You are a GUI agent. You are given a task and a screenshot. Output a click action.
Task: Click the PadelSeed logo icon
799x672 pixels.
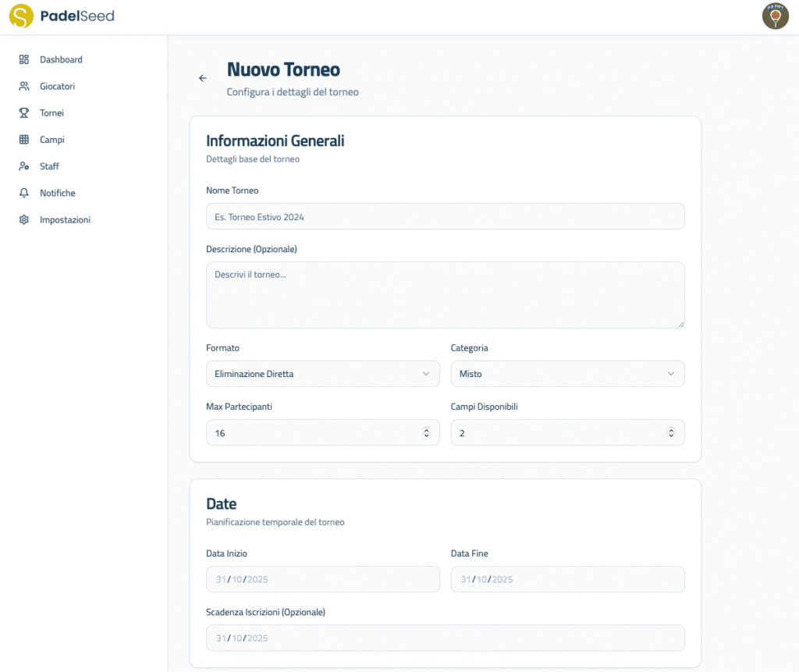(x=21, y=16)
